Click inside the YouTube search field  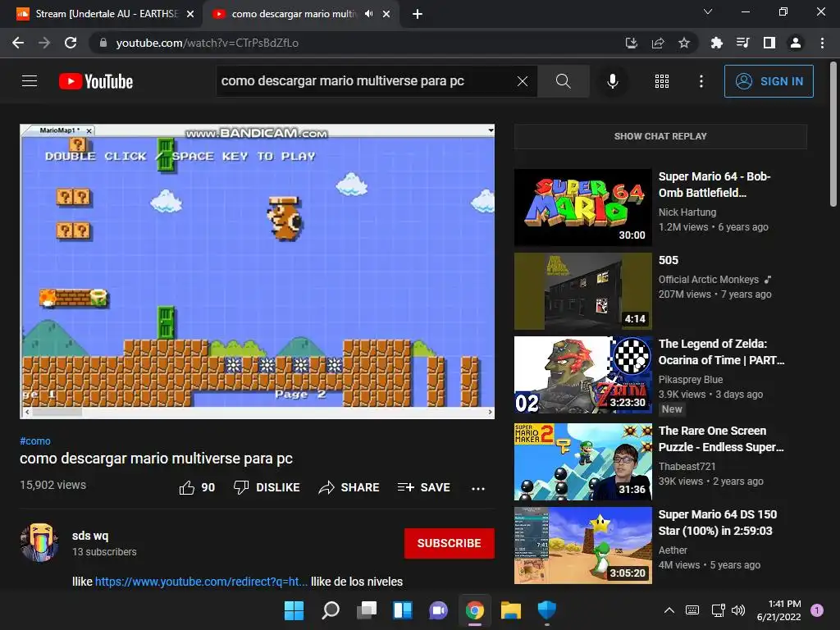point(364,81)
